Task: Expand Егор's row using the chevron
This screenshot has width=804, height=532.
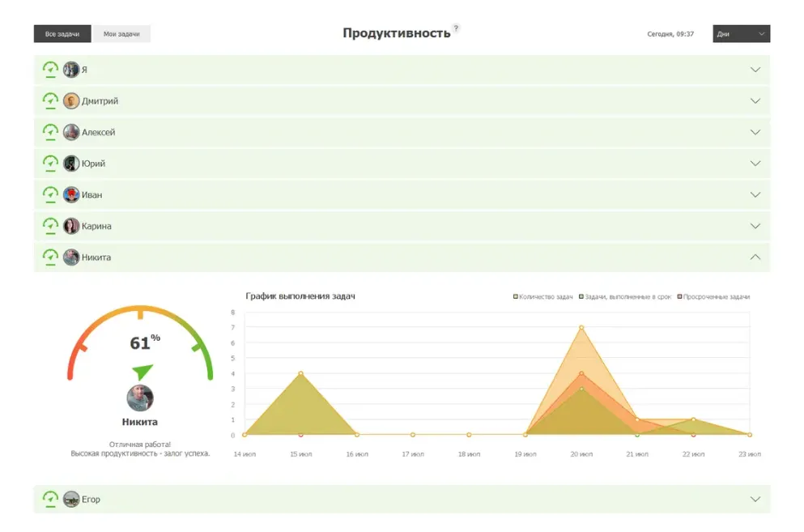Action: pyautogui.click(x=755, y=500)
